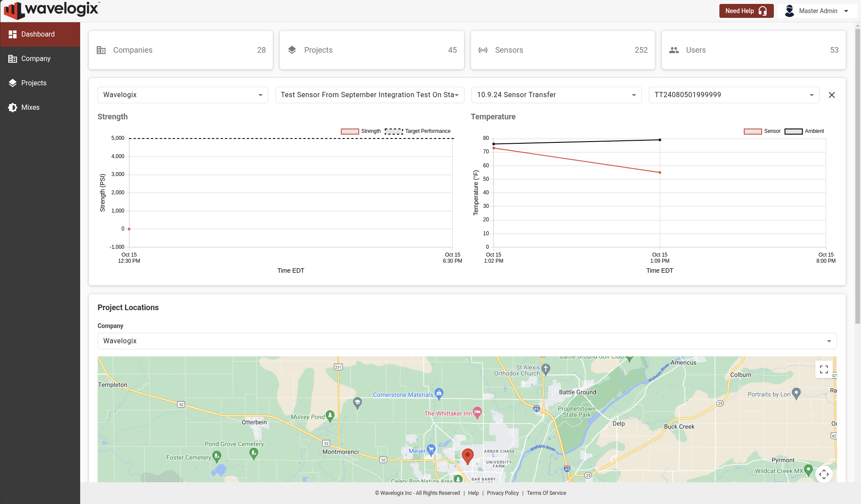Open the sensor dropdown showing TT24080501999999

[x=734, y=95]
